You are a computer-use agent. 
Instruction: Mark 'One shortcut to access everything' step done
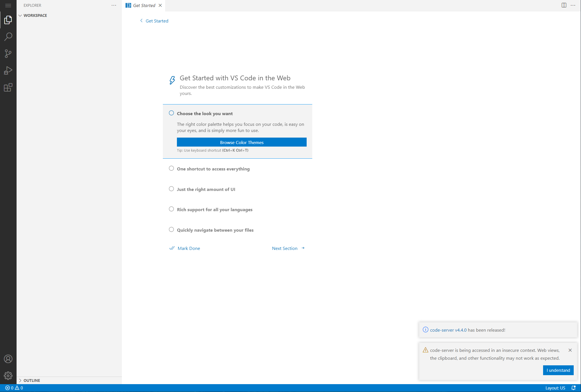click(x=171, y=168)
